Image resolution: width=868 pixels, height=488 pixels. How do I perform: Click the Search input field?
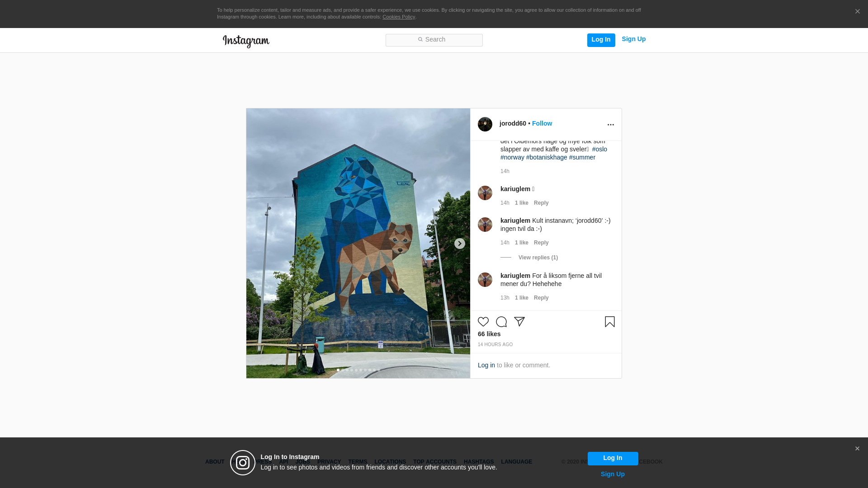tap(434, 40)
